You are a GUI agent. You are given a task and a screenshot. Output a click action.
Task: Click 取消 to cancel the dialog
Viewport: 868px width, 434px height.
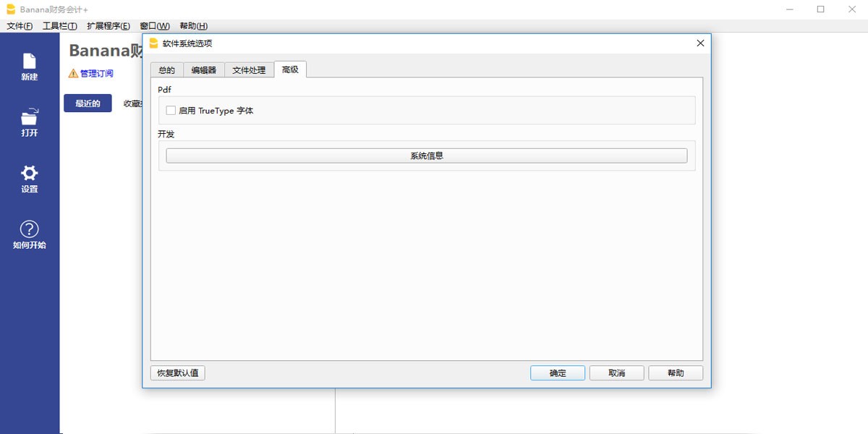click(616, 373)
